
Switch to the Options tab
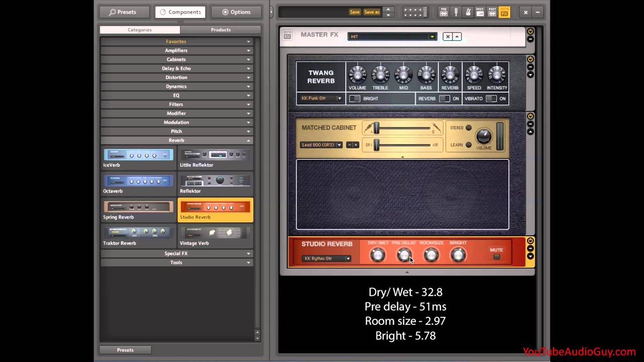[x=236, y=12]
